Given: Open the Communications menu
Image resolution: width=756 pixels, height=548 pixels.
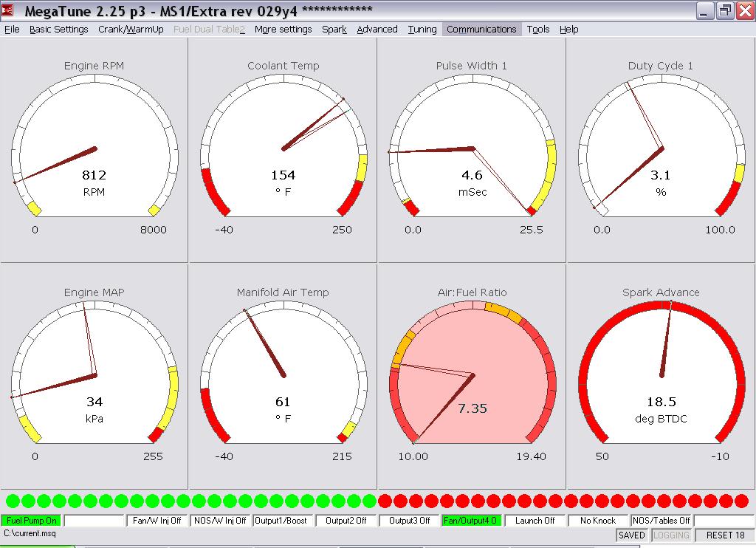Looking at the screenshot, I should [x=481, y=30].
